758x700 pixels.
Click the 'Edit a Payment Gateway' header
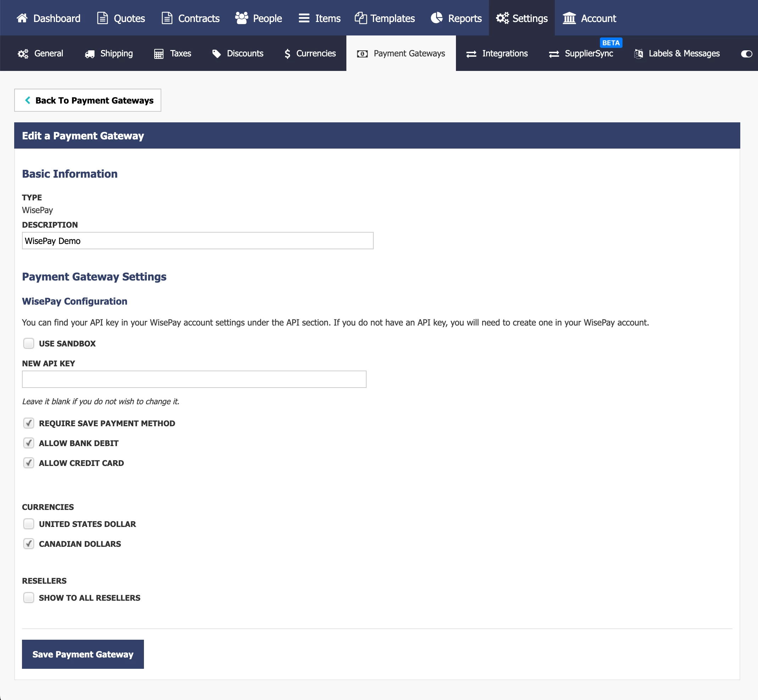tap(83, 135)
